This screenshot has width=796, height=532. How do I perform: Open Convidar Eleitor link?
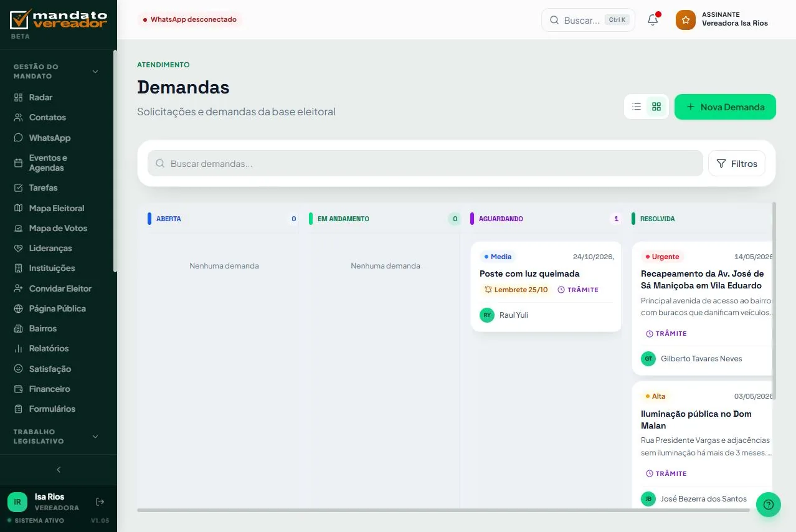pos(59,288)
